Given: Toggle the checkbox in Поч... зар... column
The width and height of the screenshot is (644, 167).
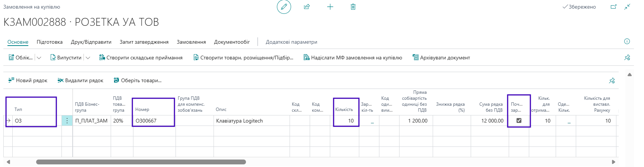Looking at the screenshot, I should (x=519, y=121).
